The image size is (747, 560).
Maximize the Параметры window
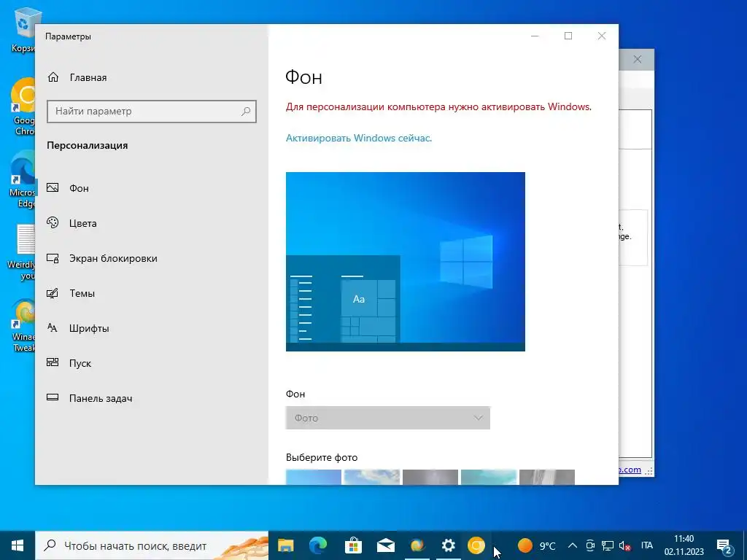568,36
